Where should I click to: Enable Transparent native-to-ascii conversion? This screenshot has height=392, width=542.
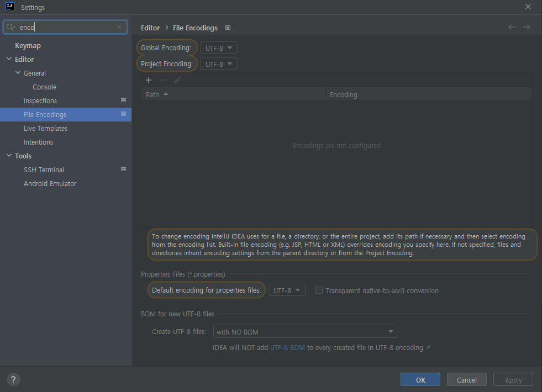tap(319, 290)
